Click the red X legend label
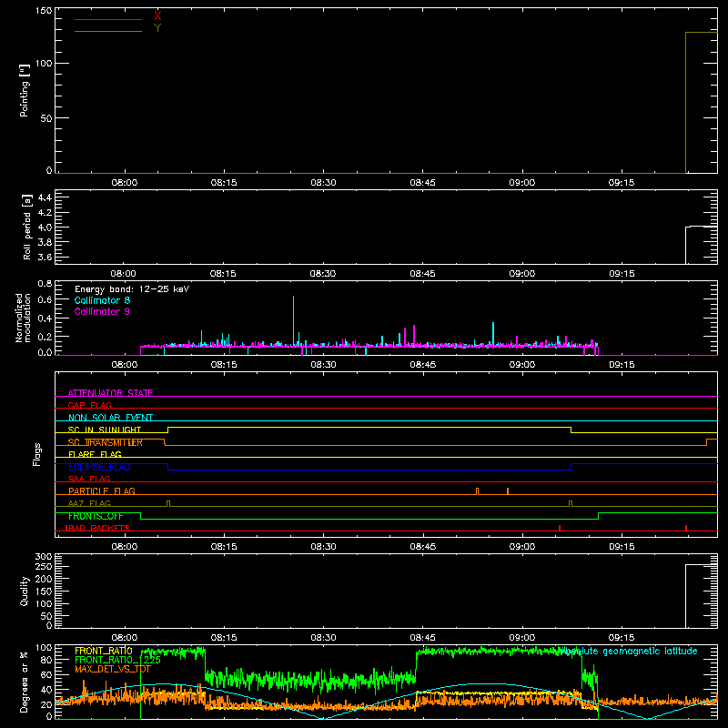Viewport: 728px width, 728px height. (157, 16)
